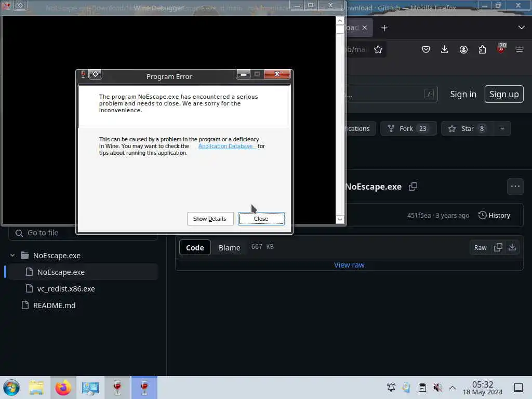Click the highlighted Wine taskbar icon

pos(144,388)
